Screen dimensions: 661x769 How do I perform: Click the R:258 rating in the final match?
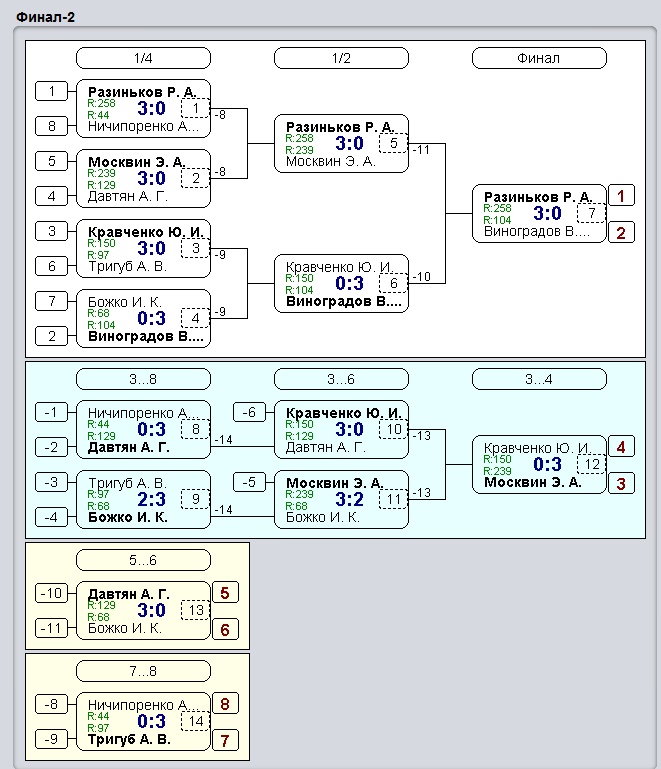tap(497, 208)
